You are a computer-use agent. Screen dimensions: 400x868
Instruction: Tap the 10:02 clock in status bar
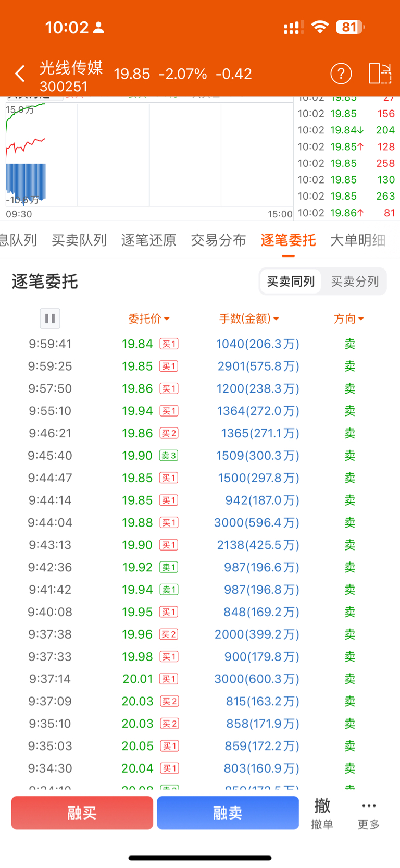pyautogui.click(x=67, y=27)
